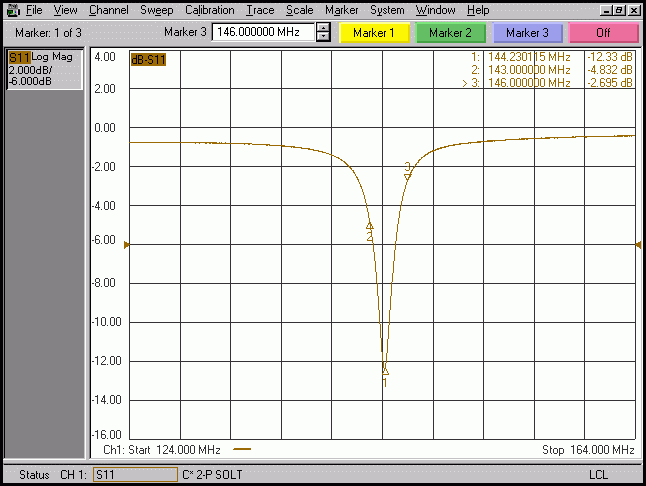The height and width of the screenshot is (486, 646).
Task: Click the Stop 164.000 MHz label
Action: point(588,450)
